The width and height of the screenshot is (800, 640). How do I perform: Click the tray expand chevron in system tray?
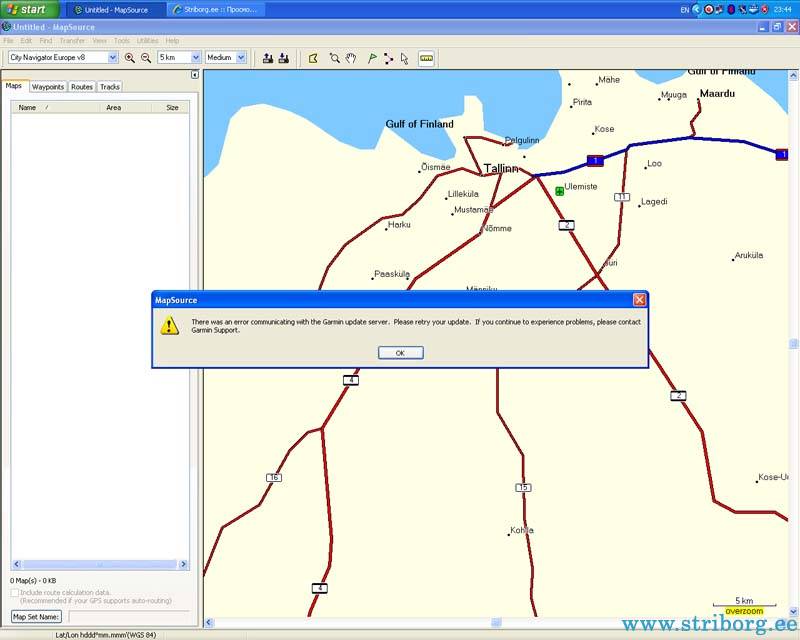coord(696,9)
